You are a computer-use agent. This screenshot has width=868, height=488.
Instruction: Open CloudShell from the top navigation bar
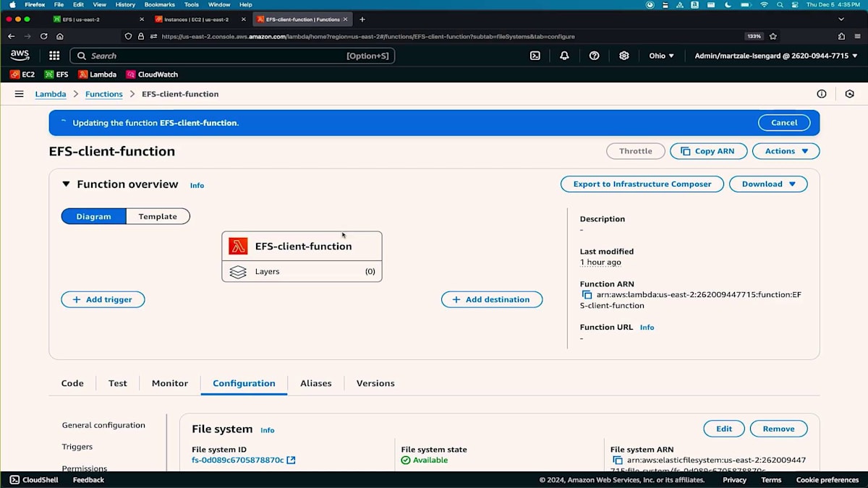point(535,56)
